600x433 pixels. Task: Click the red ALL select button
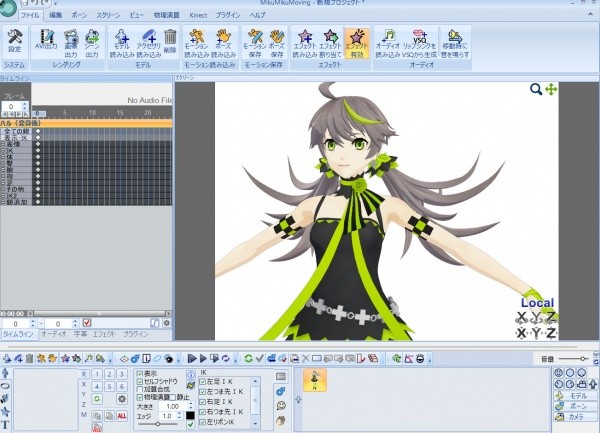pos(122,416)
